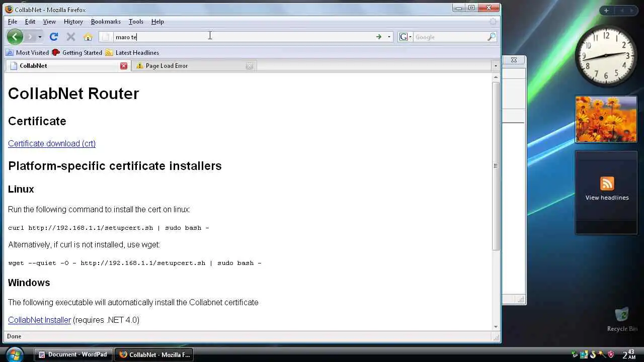Click the page scrollbar up arrow
The width and height of the screenshot is (644, 362).
point(496,77)
